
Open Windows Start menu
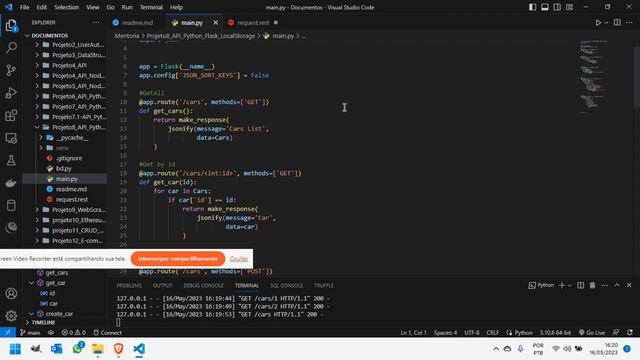(15, 349)
